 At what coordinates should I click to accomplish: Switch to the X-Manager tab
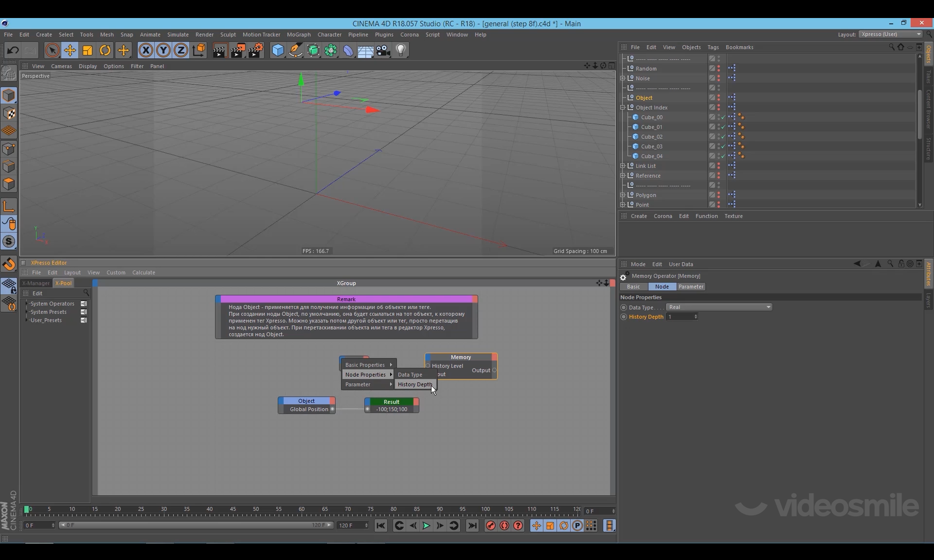click(36, 283)
